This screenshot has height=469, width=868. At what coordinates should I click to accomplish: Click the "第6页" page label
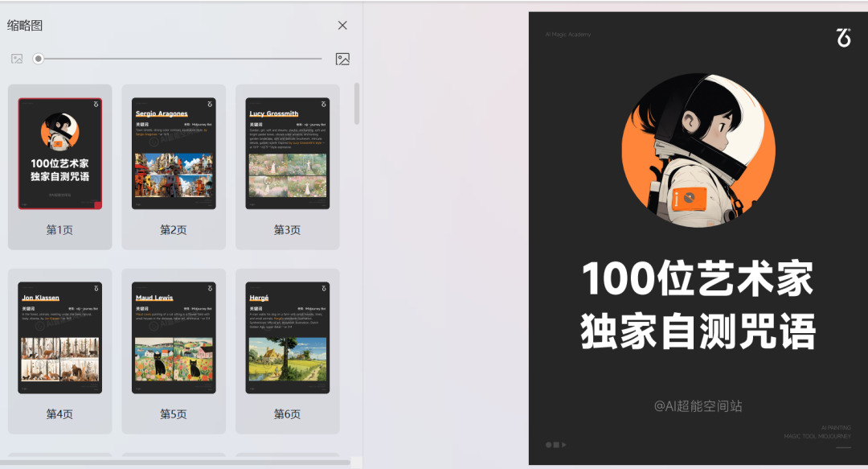click(x=288, y=414)
